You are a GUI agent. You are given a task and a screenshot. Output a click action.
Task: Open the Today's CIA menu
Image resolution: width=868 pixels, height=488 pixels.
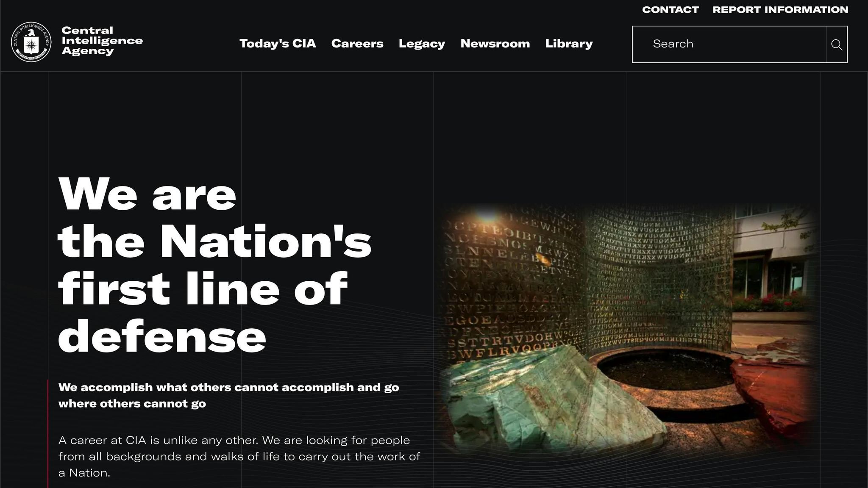(x=278, y=44)
